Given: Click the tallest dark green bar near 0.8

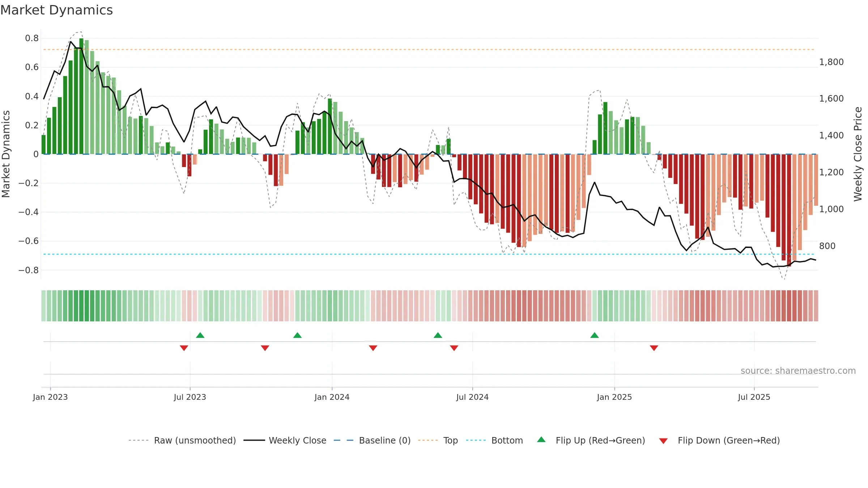Looking at the screenshot, I should [81, 96].
